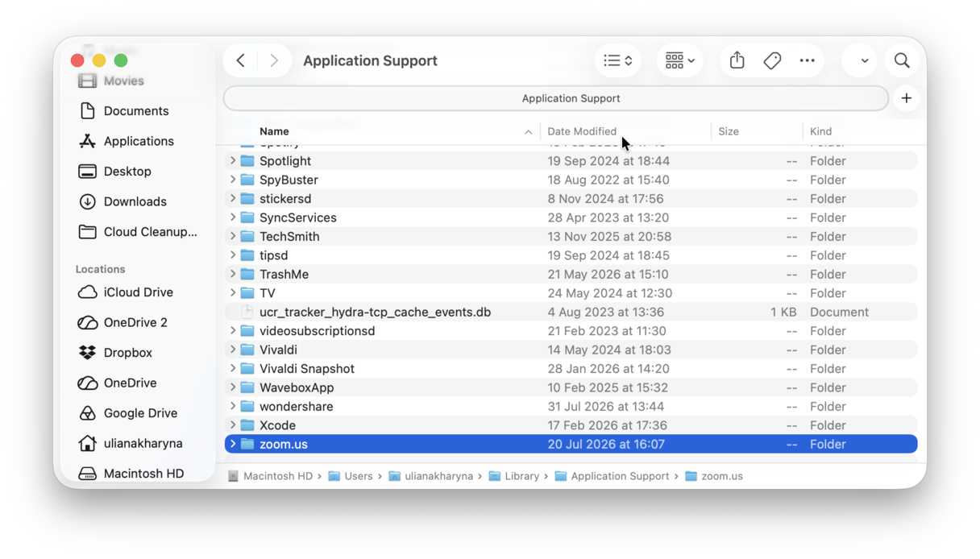This screenshot has width=980, height=559.
Task: Select the Vivaldi Snapshot folder
Action: coord(571,369)
